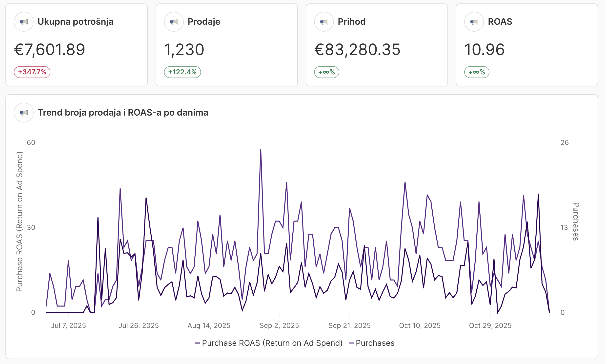The width and height of the screenshot is (606, 364).
Task: Click the €83,280.35 revenue value
Action: (x=357, y=49)
